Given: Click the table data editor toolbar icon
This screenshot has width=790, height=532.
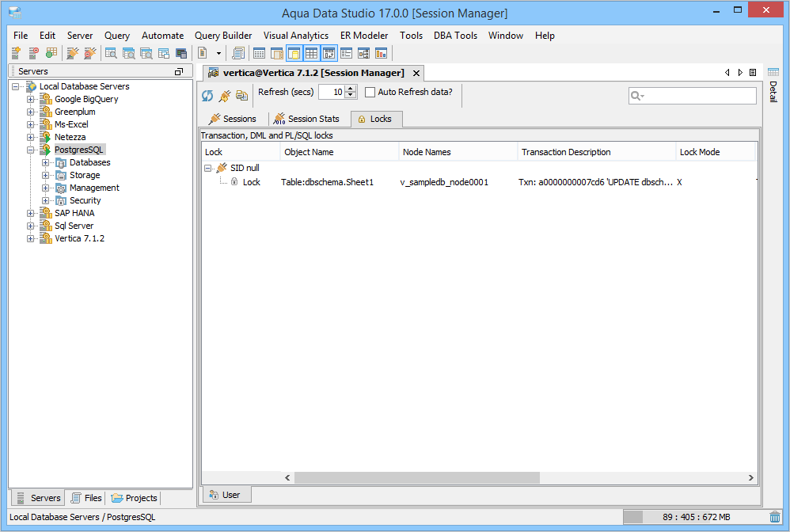Looking at the screenshot, I should (259, 53).
